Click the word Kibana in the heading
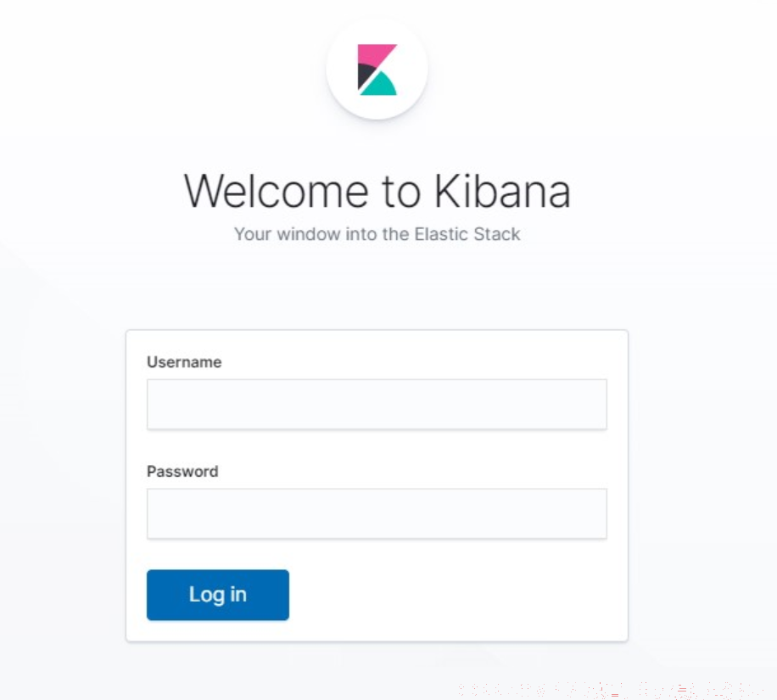This screenshot has height=700, width=777. 502,192
